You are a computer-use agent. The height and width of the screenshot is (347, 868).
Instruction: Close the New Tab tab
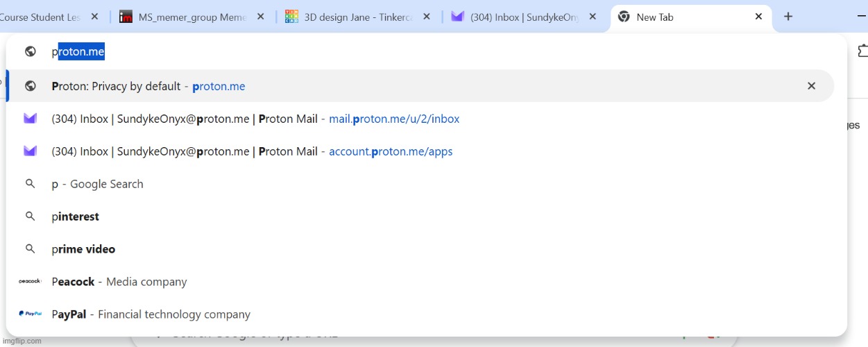[x=759, y=17]
